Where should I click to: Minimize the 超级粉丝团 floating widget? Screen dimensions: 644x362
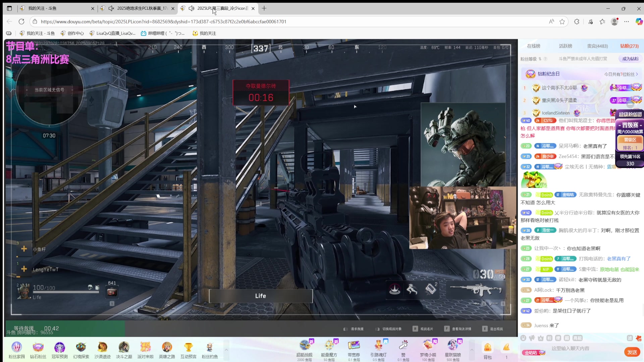631,104
